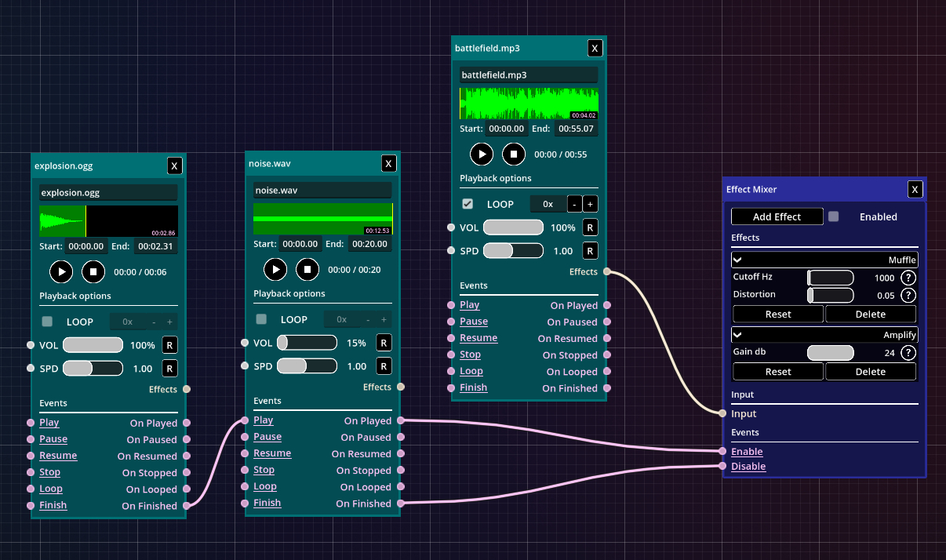Collapse the Amplify effect section
The height and width of the screenshot is (560, 946).
[738, 334]
